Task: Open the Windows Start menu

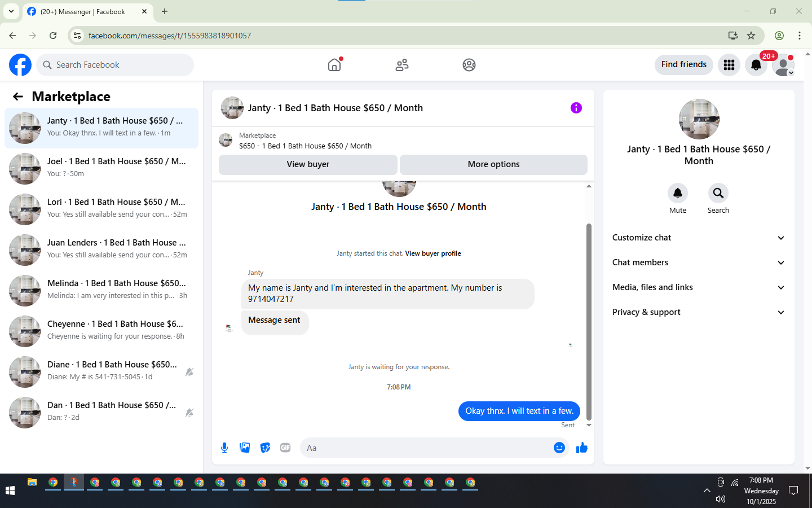Action: (10, 491)
